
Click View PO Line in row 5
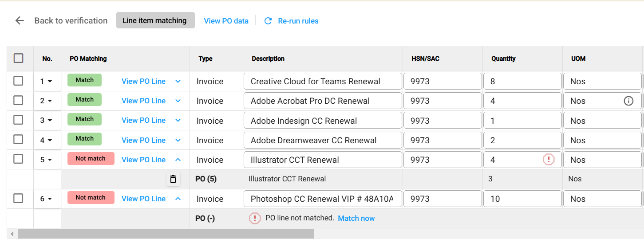[x=143, y=160]
